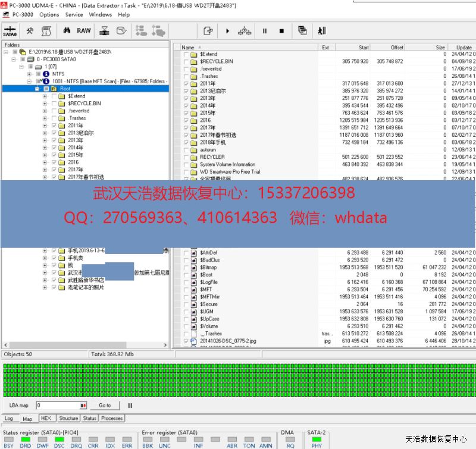
Task: Collapse the Root node in folder tree
Action: click(x=37, y=89)
